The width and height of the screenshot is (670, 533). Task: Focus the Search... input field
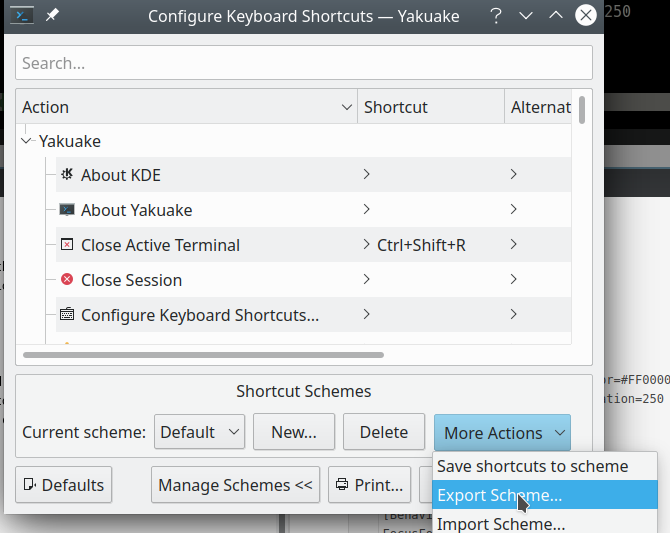304,63
